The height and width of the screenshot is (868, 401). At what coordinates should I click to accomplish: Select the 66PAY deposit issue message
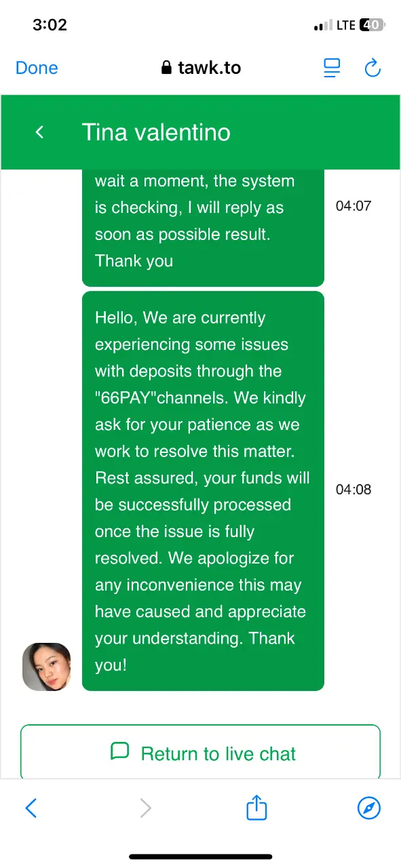pos(203,491)
